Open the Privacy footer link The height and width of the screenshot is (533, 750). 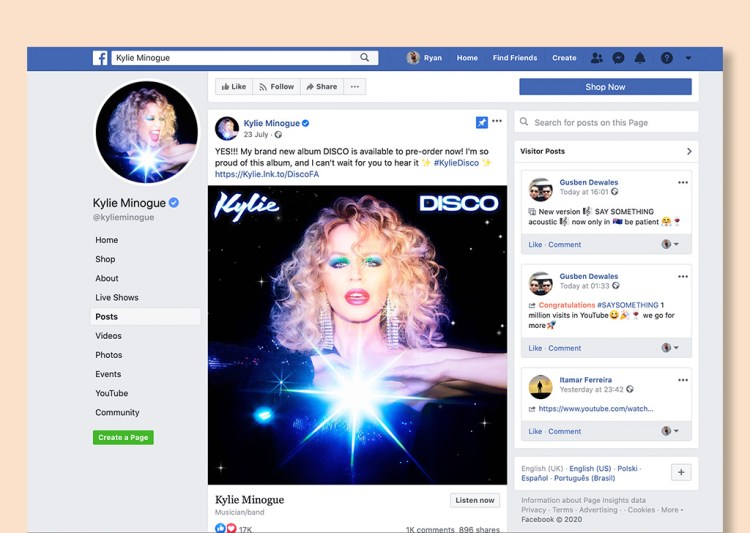[533, 510]
